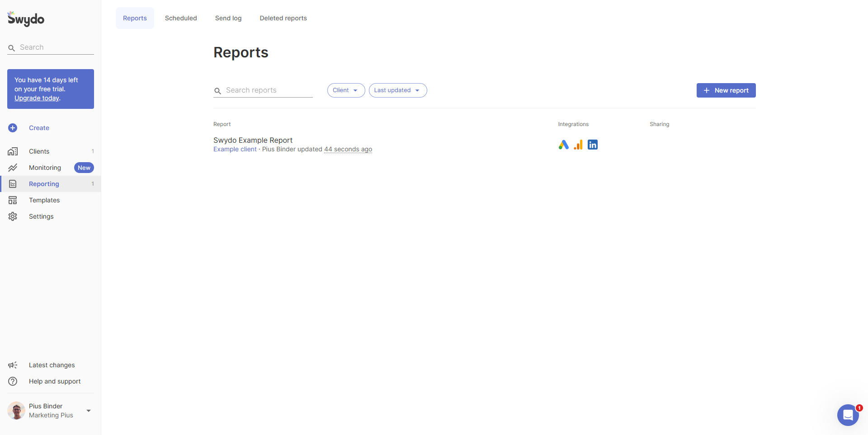Open the Swydo Example Report

click(253, 140)
